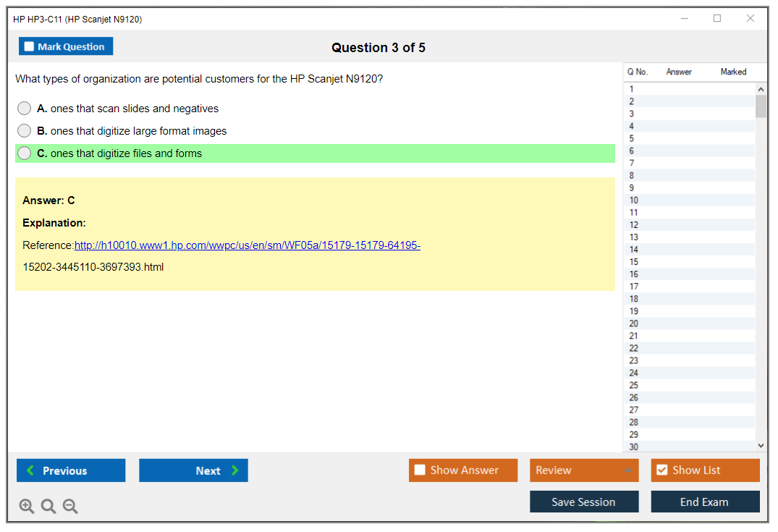Open the HP reference hyperlink
Viewport: 778px width, 532px height.
click(247, 245)
